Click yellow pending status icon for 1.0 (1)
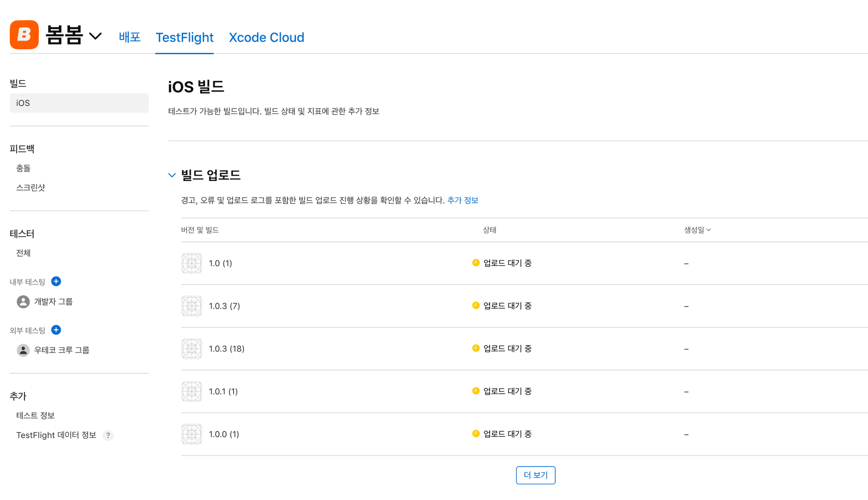Screen dimensions: 868x500 (x=476, y=262)
